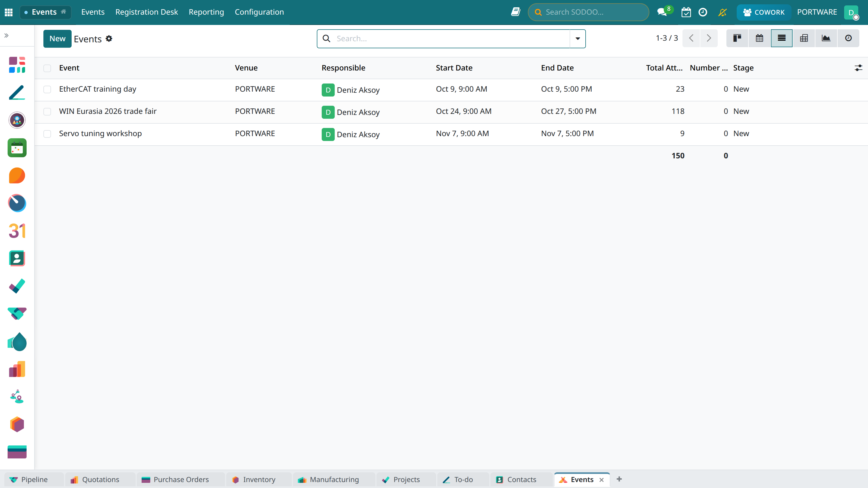Add a new bottom tab with plus
Viewport: 868px width, 488px height.
coord(619,479)
